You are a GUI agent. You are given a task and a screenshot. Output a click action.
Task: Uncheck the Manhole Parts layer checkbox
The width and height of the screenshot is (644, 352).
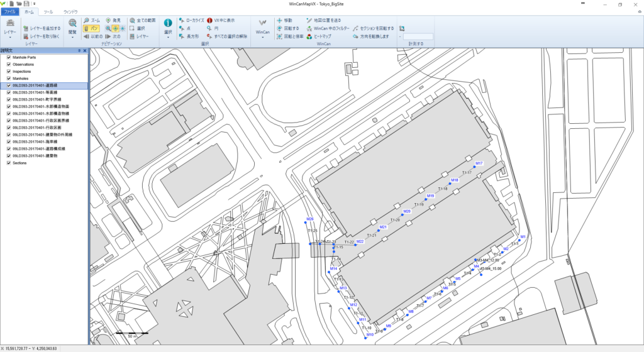[8, 57]
